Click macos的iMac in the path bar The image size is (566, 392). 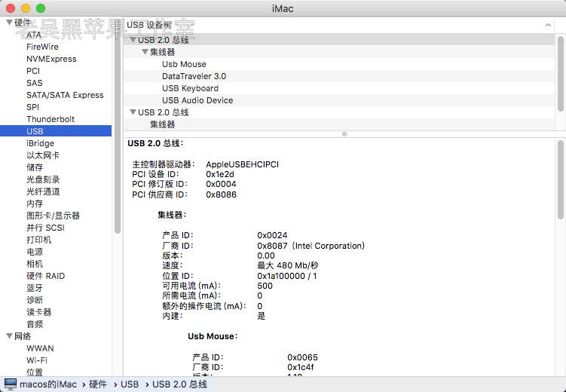pos(48,384)
